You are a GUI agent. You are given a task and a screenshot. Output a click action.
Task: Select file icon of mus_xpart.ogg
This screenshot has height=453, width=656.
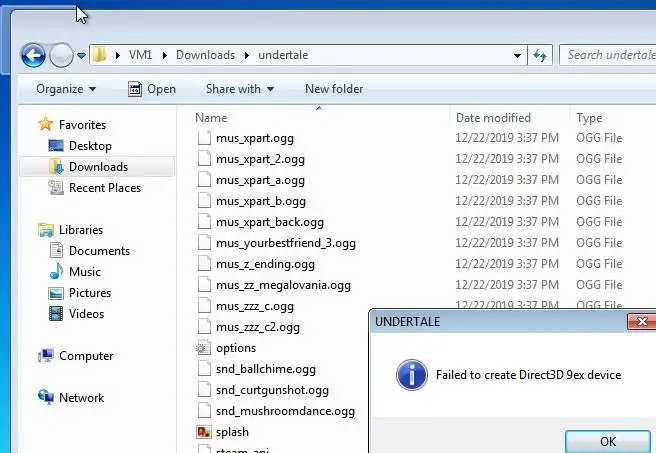(x=204, y=138)
